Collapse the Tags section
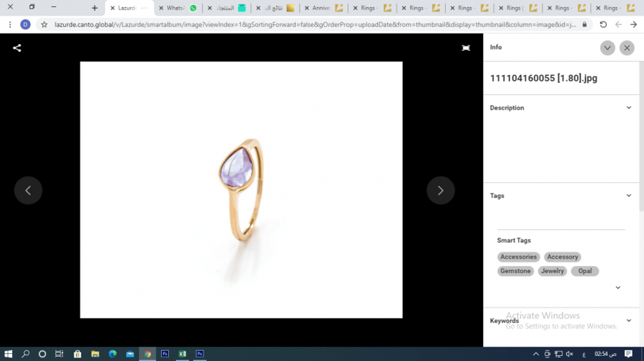Viewport: 644px width, 361px height. pos(628,196)
